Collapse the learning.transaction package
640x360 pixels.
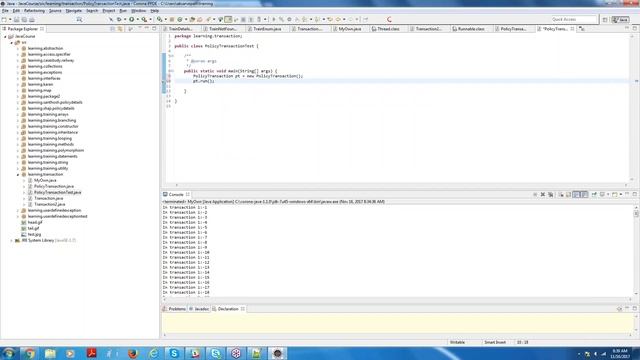18,174
